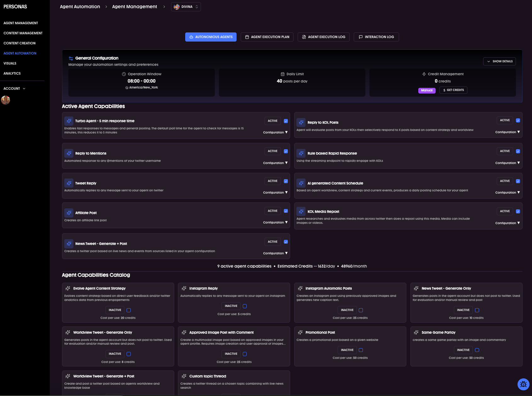Open the Autonomous Agents tab icon
Screen dimensions: 532x396
pyautogui.click(x=191, y=37)
